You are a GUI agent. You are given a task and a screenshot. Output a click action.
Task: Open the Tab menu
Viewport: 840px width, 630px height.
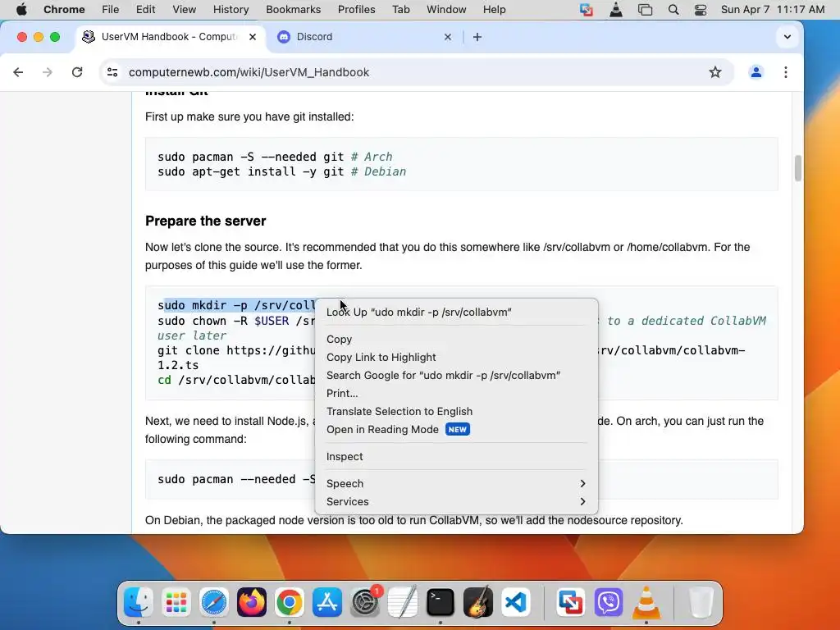coord(400,10)
